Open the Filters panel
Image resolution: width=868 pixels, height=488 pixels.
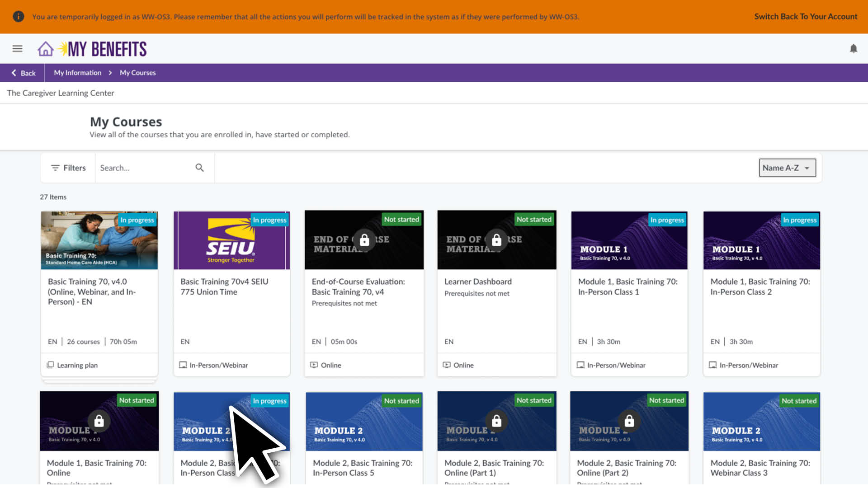(68, 168)
